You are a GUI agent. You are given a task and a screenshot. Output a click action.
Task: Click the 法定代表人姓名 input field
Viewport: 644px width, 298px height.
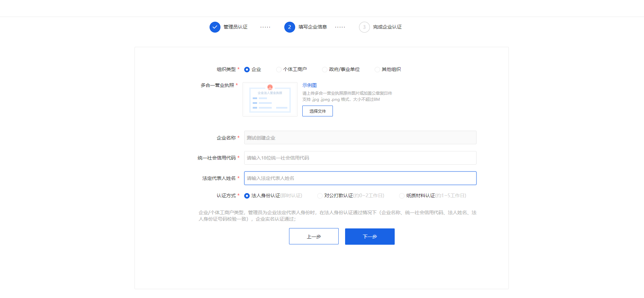coord(360,178)
